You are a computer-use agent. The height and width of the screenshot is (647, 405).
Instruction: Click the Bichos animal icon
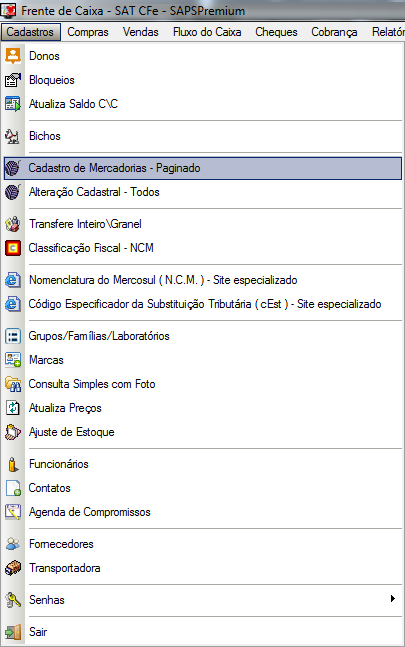(13, 136)
